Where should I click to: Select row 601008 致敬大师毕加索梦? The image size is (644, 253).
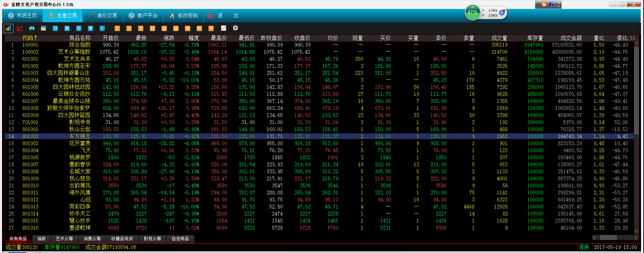[319, 108]
